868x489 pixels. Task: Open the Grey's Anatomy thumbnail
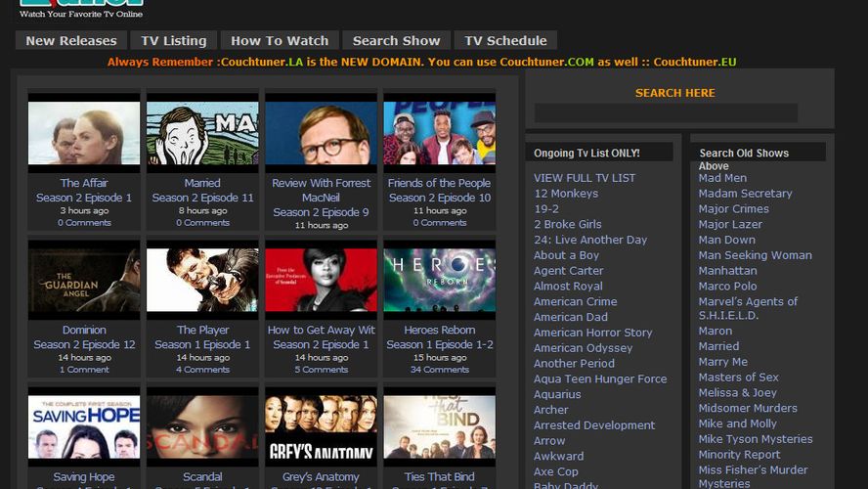321,427
